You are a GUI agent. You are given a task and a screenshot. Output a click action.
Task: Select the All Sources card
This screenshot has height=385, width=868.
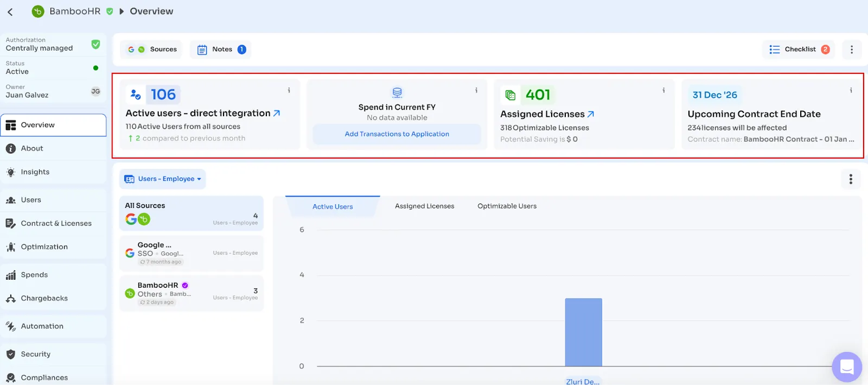coord(192,213)
